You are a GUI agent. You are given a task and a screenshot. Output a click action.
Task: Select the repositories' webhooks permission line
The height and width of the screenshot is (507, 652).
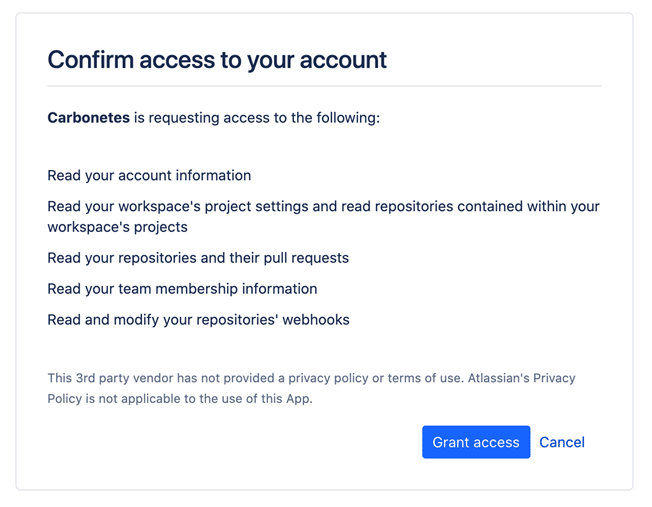click(198, 319)
